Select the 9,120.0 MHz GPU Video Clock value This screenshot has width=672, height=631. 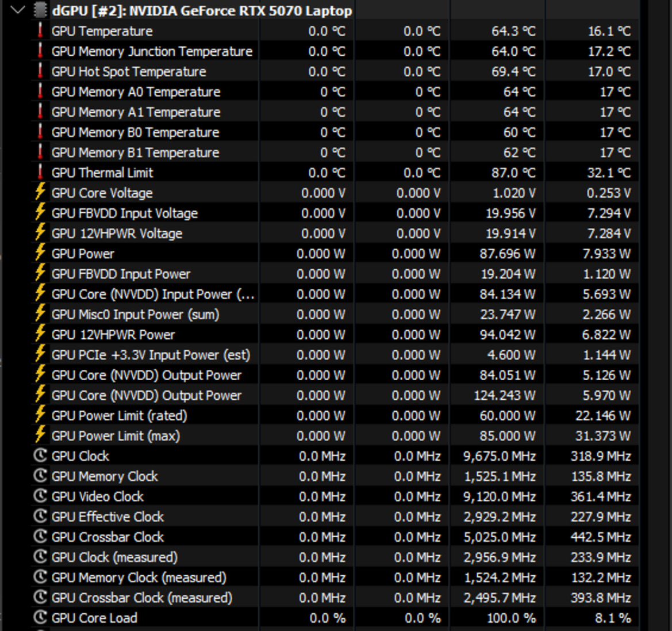point(500,497)
